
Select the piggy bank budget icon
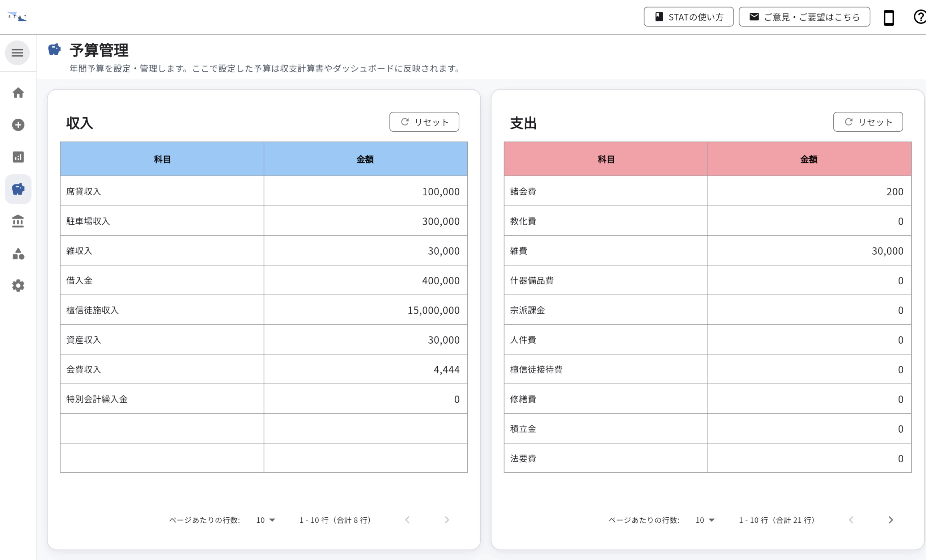pos(18,189)
